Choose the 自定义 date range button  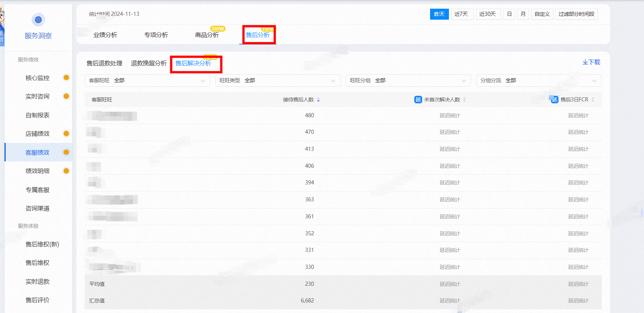pos(542,14)
